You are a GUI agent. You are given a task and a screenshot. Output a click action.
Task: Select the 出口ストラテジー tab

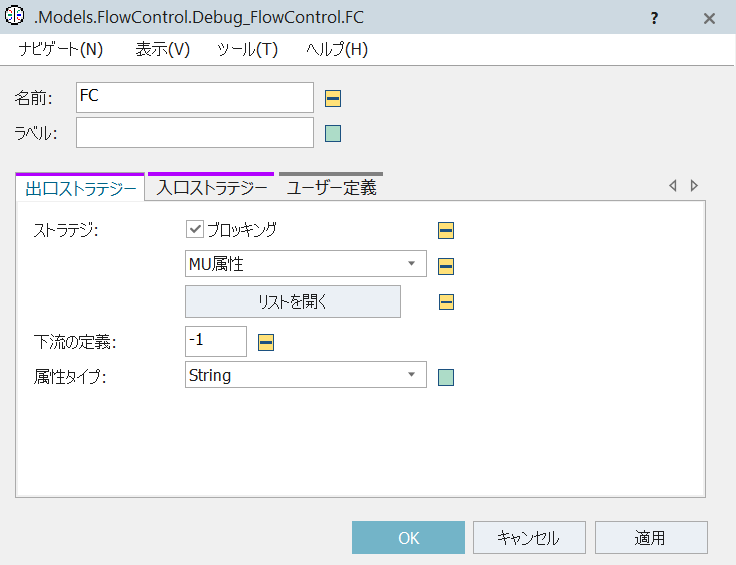[x=80, y=188]
